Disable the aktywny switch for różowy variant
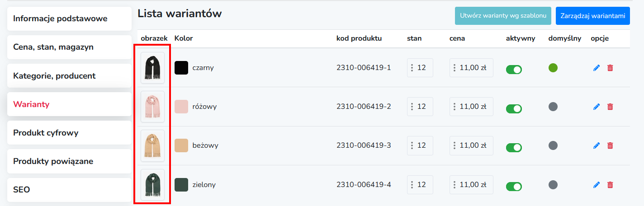The width and height of the screenshot is (644, 206). tap(514, 108)
